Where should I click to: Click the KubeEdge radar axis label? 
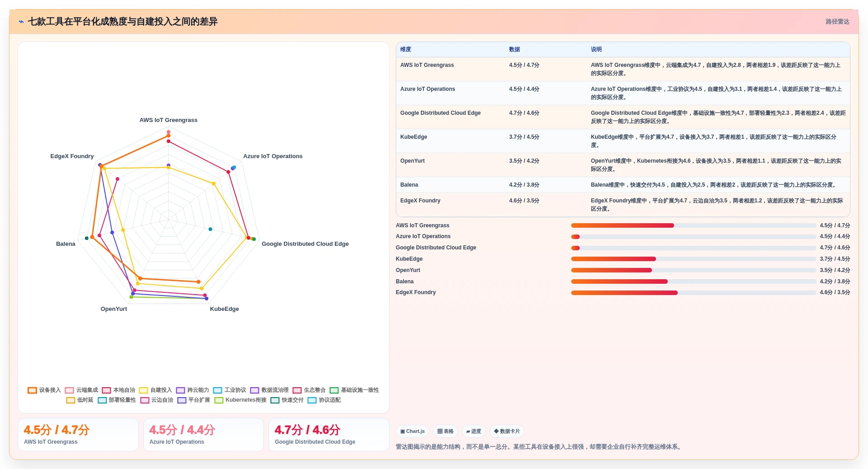[225, 309]
